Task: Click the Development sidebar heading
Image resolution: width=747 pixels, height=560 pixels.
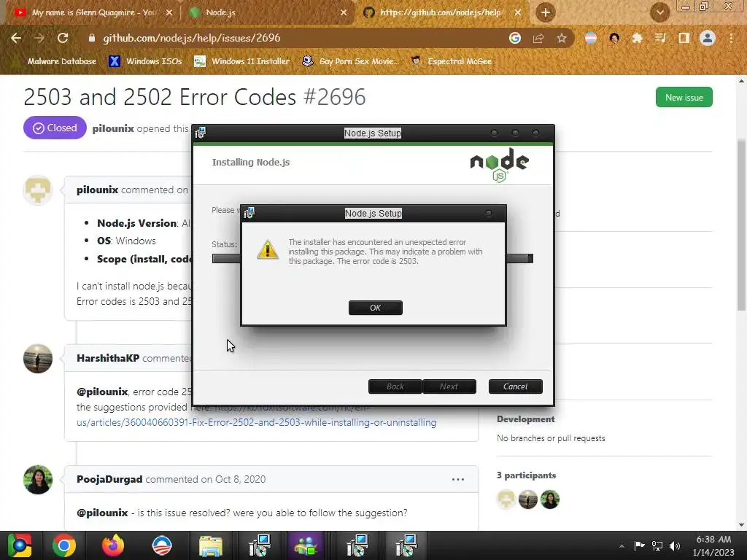Action: pyautogui.click(x=525, y=419)
